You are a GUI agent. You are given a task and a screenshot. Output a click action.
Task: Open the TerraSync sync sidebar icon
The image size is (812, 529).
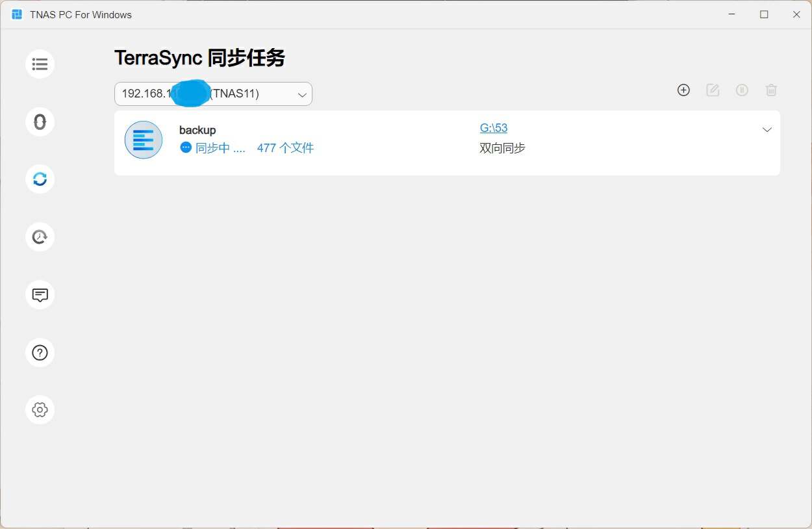click(40, 179)
